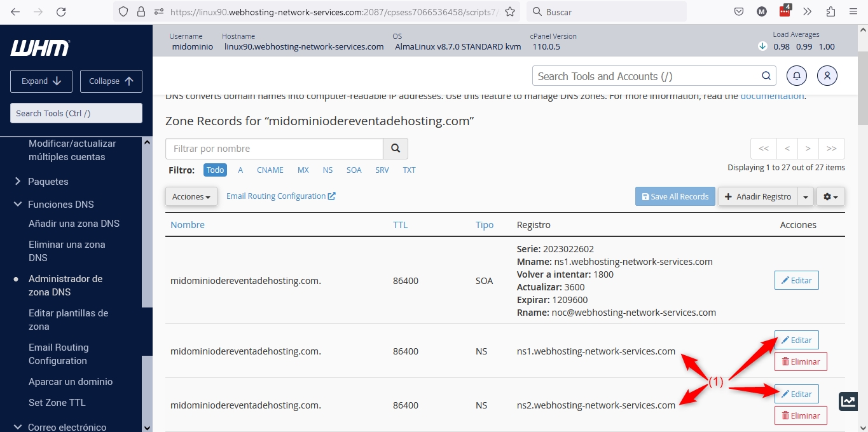Open the user account icon

tap(827, 76)
